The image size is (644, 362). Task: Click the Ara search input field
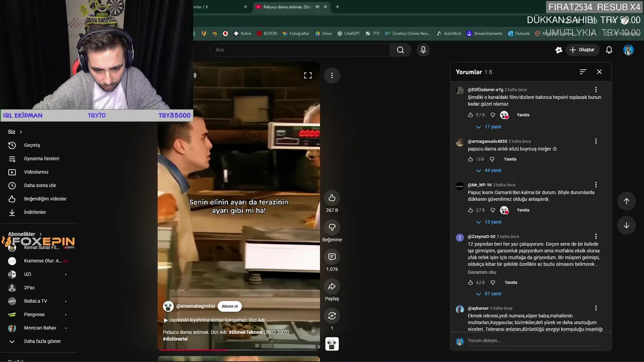[300, 50]
